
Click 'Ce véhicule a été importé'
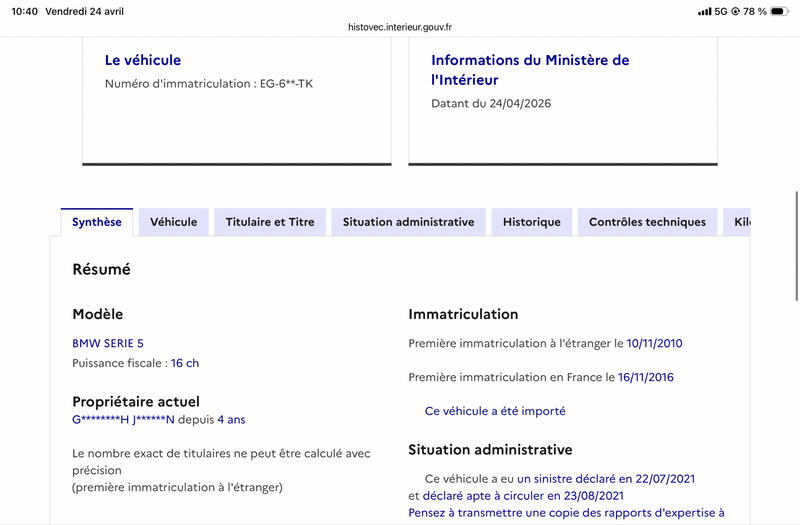pyautogui.click(x=495, y=411)
